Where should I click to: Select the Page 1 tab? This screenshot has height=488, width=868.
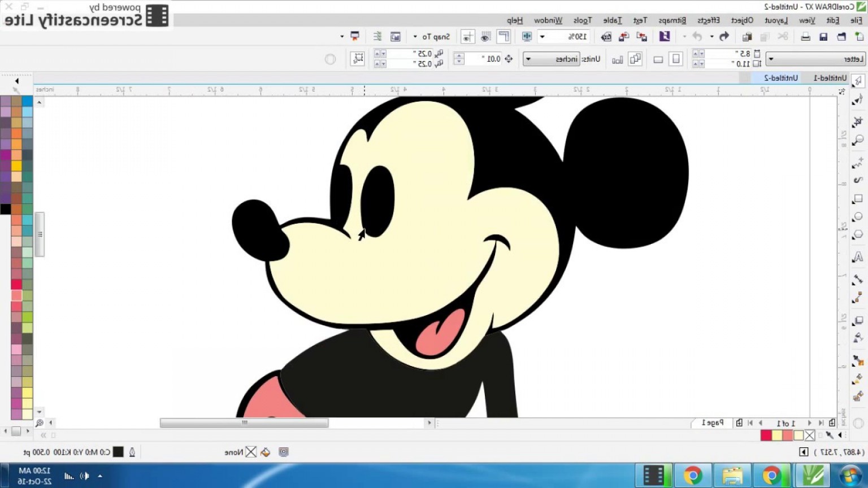click(x=713, y=422)
